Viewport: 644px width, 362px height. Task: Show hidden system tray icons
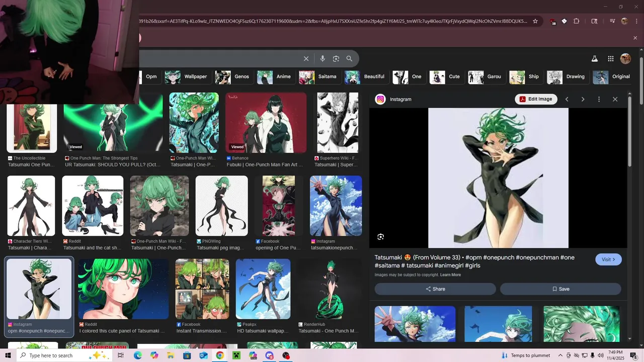pos(560,355)
